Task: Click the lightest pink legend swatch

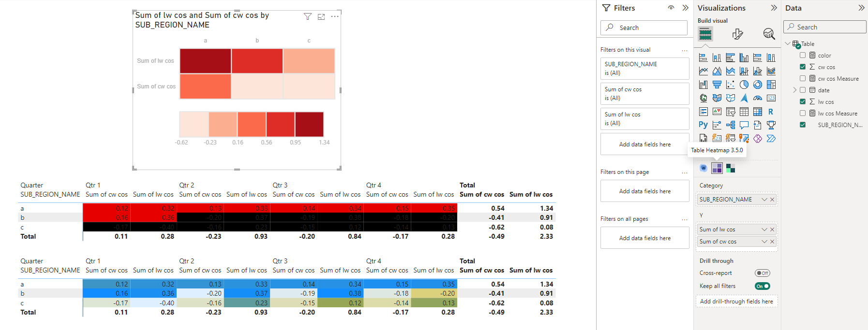Action: click(194, 124)
